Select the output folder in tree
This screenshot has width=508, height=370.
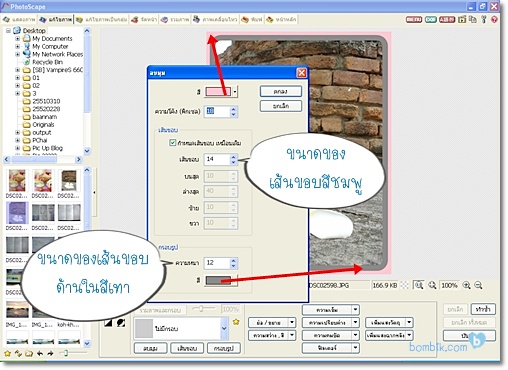tap(42, 132)
